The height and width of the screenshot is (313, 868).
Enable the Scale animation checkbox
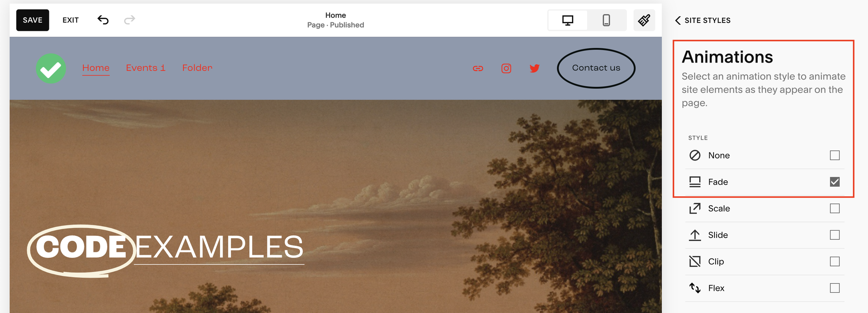(835, 208)
